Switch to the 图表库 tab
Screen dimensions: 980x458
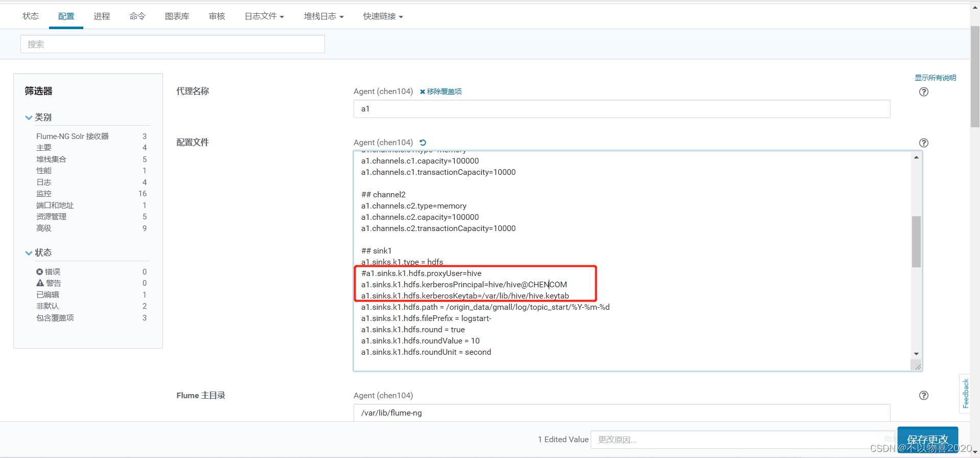tap(177, 16)
